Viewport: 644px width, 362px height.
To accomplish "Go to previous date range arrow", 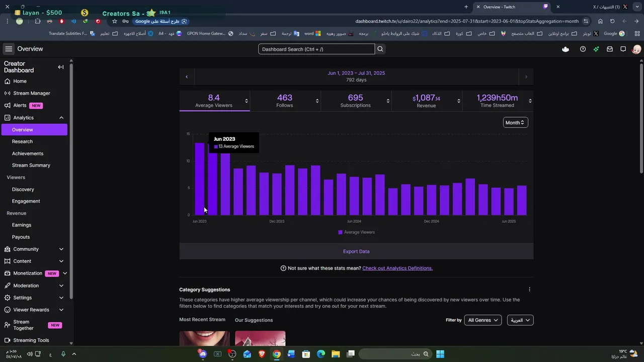I will pyautogui.click(x=187, y=77).
